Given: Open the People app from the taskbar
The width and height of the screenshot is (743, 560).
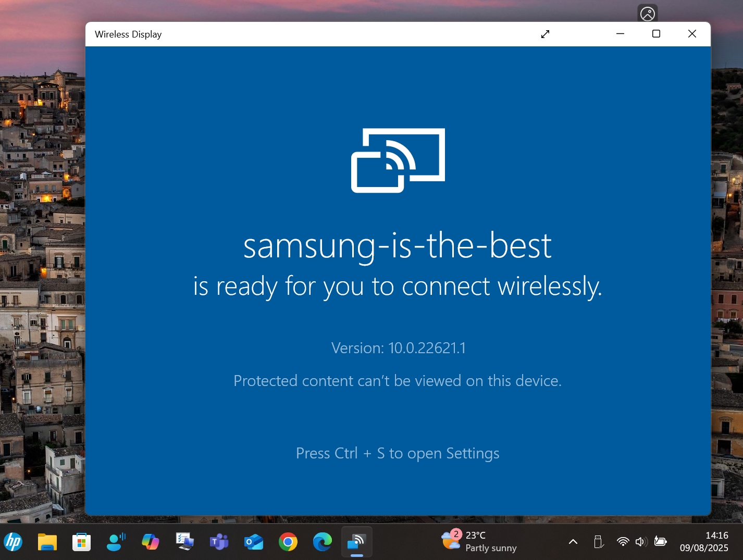Looking at the screenshot, I should [116, 542].
